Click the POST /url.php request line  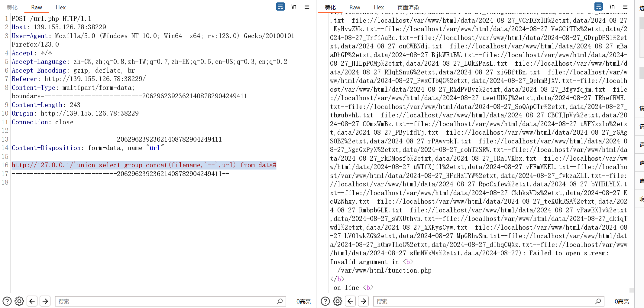(51, 19)
